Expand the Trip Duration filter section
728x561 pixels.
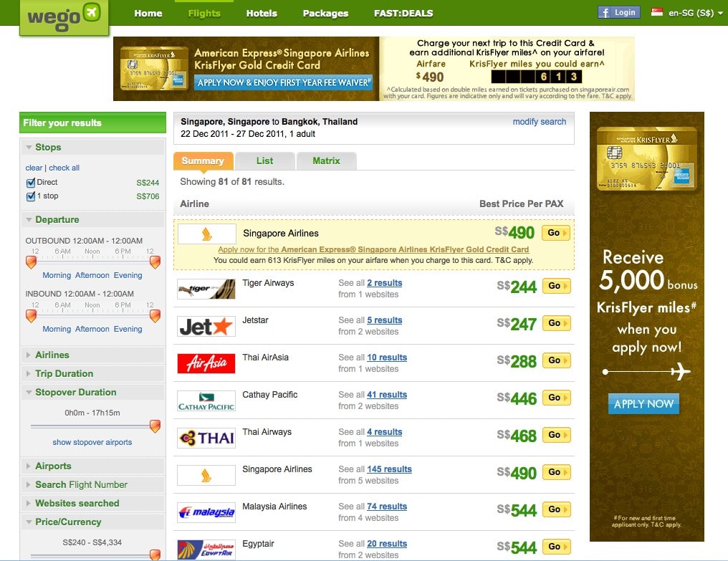(92, 373)
